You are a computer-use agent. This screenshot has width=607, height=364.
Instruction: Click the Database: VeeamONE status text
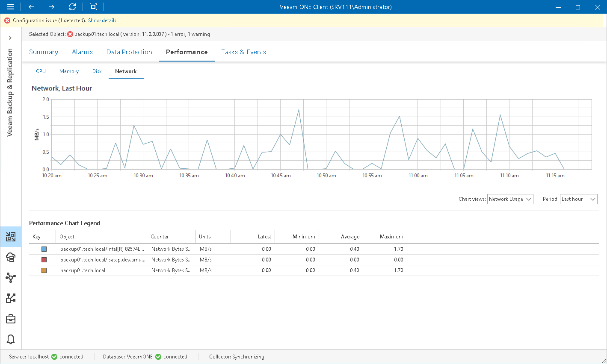pyautogui.click(x=128, y=357)
